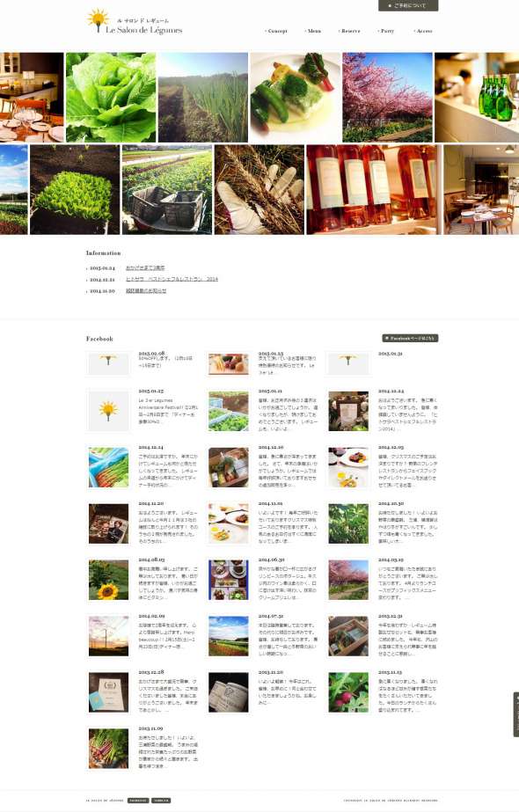This screenshot has height=812, width=519.
Task: Click the first dark footer social button
Action: (x=138, y=801)
